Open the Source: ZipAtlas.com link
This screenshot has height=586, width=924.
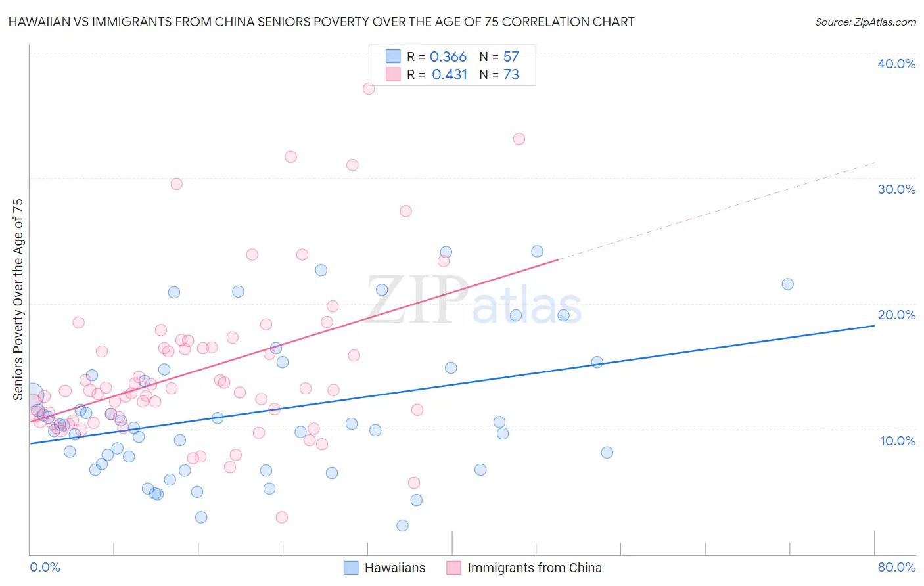click(866, 22)
